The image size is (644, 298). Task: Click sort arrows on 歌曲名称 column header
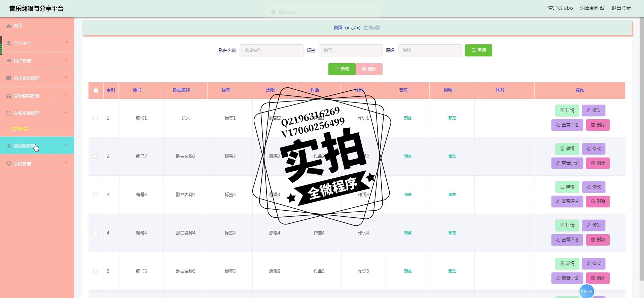pyautogui.click(x=193, y=90)
